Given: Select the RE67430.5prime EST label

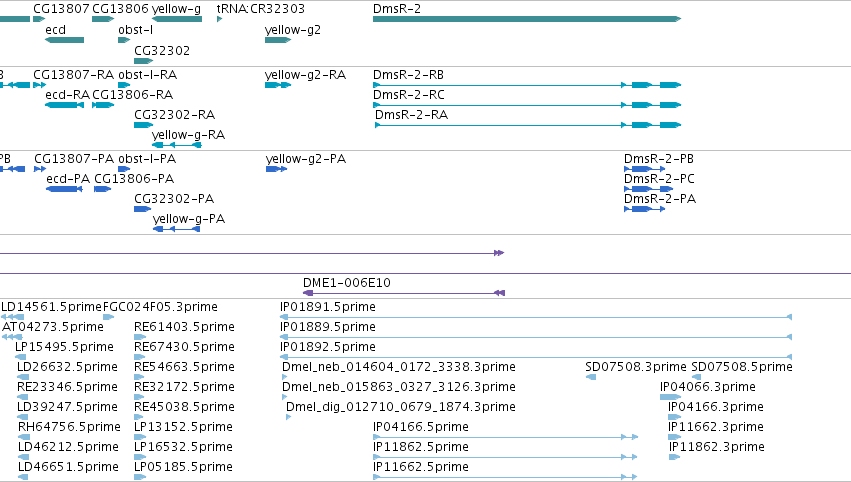Looking at the screenshot, I should 185,346.
